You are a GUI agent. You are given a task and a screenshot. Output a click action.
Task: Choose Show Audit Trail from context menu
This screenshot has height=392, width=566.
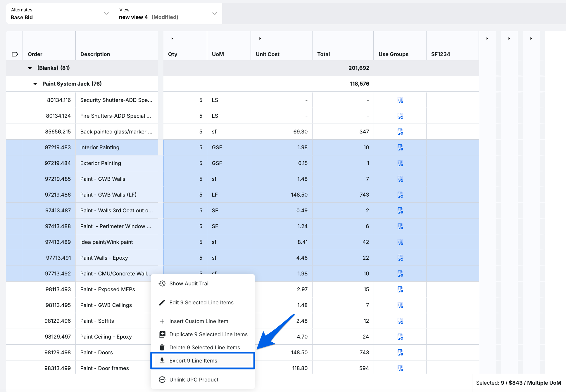point(189,284)
